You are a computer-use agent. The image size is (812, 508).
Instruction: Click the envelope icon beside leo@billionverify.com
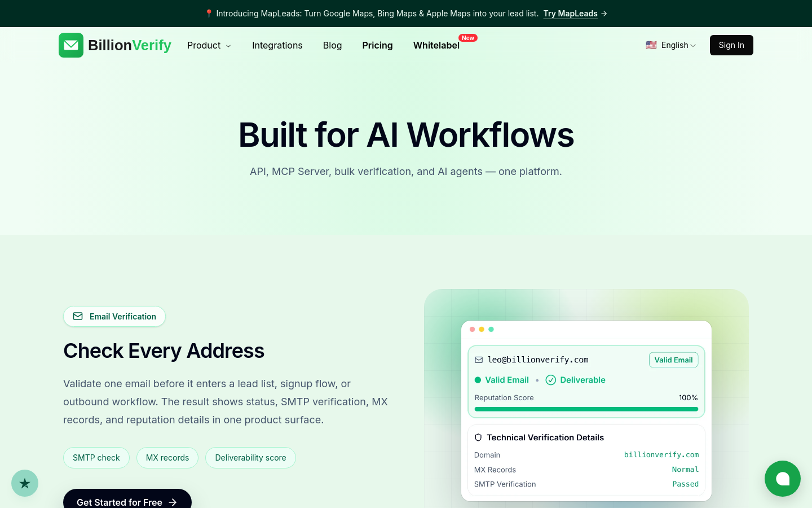[x=479, y=360]
